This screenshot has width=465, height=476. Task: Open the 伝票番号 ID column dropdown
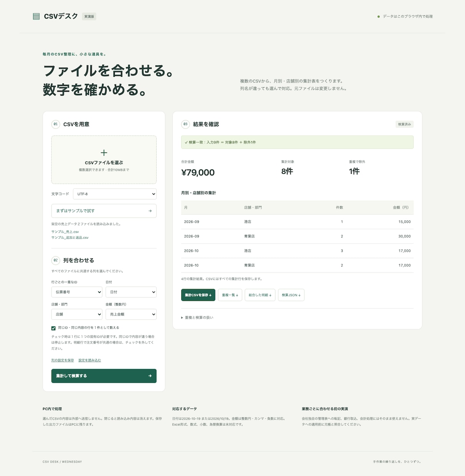[77, 292]
